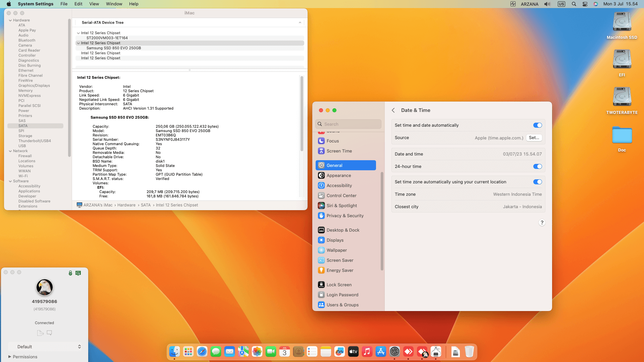
Task: Open the Apple menu
Action: click(x=9, y=4)
